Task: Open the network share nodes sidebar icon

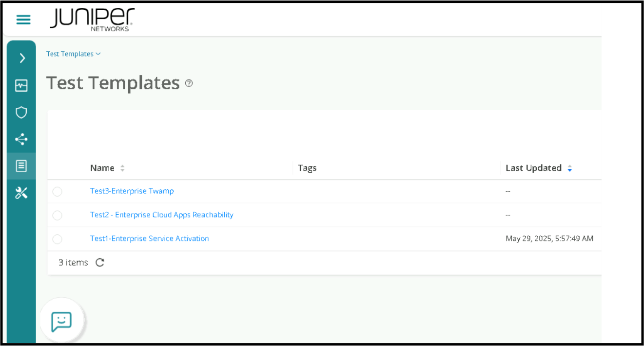Action: point(21,140)
